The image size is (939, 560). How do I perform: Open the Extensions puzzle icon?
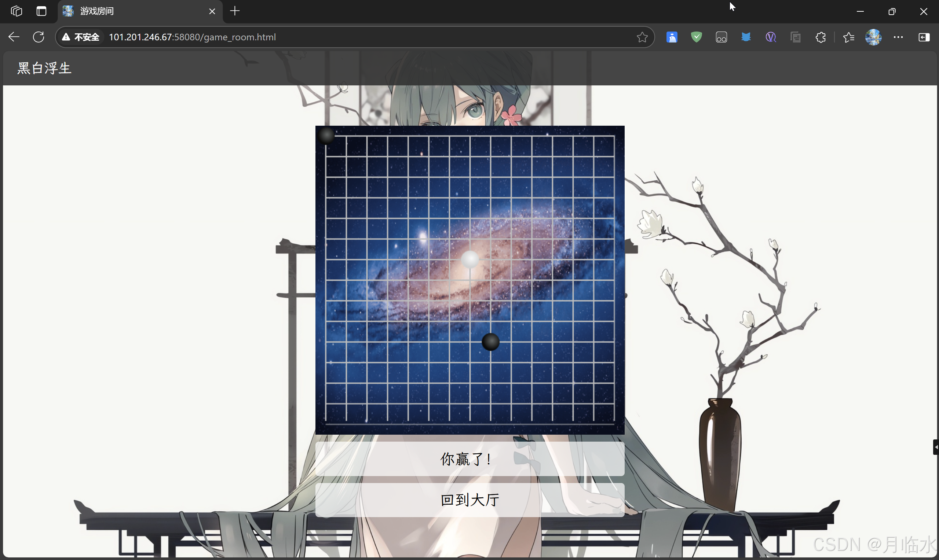pos(820,37)
